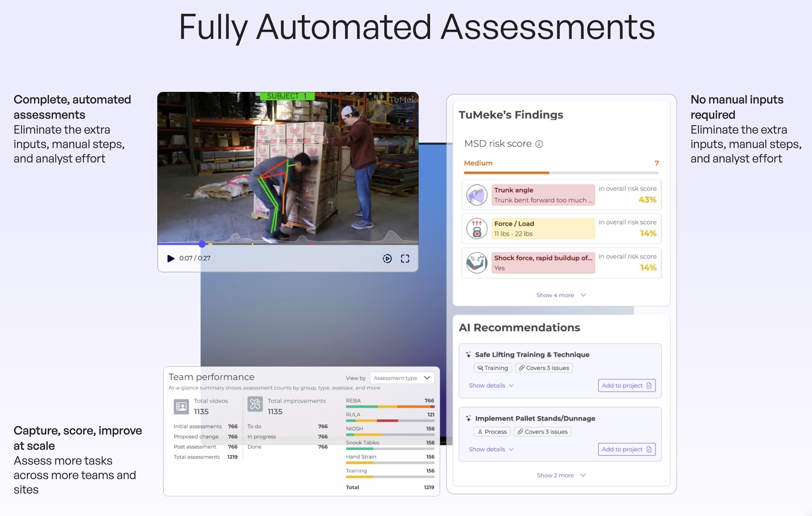Viewport: 812px width, 516px height.
Task: Show details for Safe Lifting Training
Action: point(491,386)
